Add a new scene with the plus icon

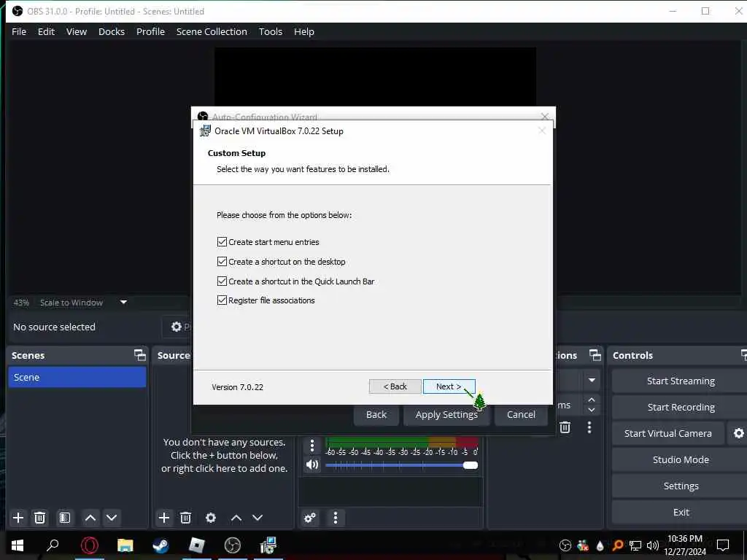coord(18,518)
